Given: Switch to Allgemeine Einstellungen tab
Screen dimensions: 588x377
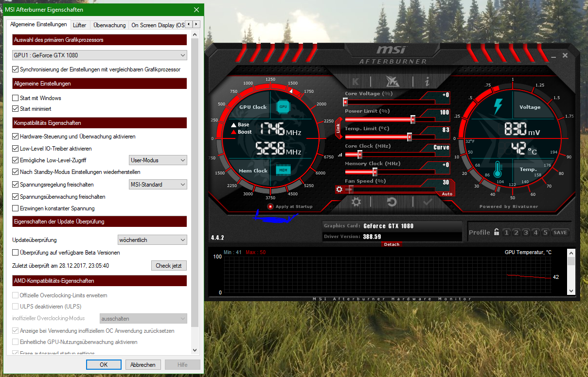Looking at the screenshot, I should (x=38, y=25).
